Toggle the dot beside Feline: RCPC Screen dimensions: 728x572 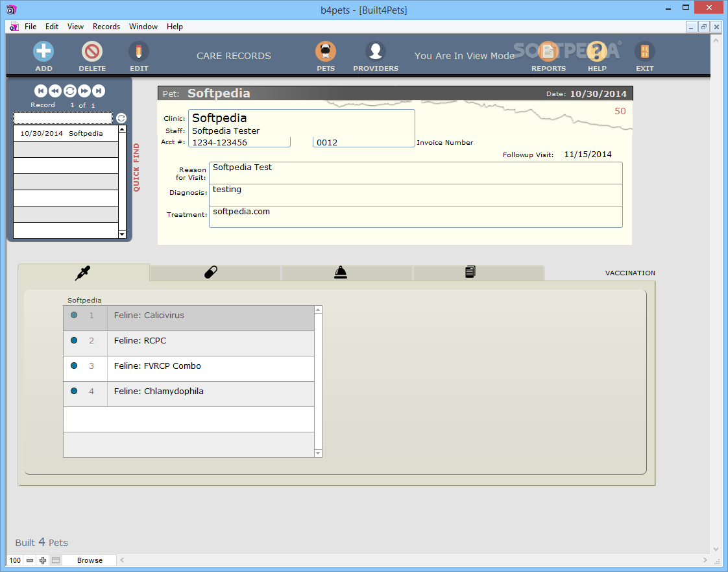(x=74, y=340)
